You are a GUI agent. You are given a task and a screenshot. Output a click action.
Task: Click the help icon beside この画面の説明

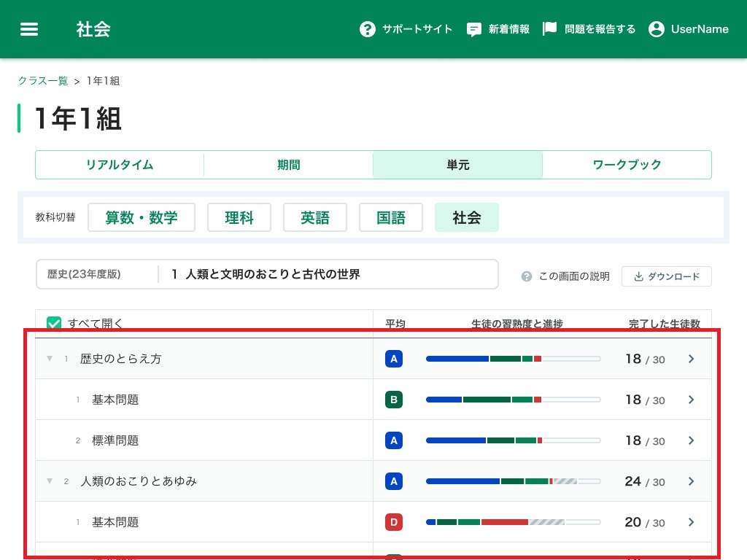click(x=527, y=276)
